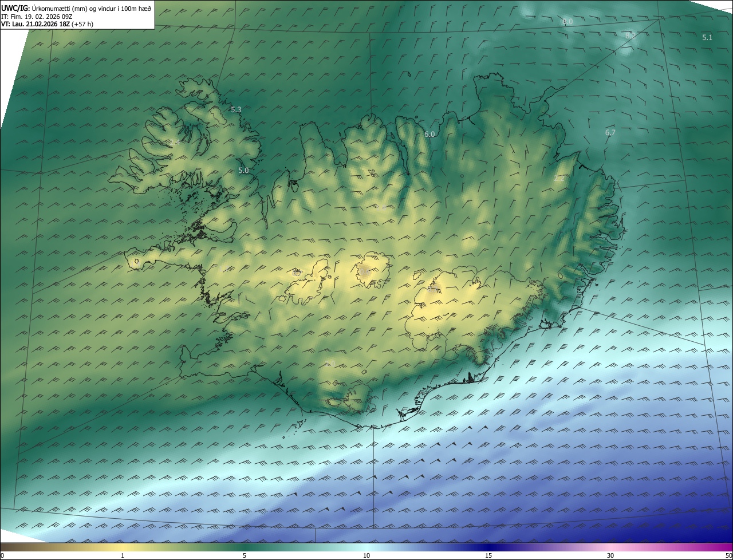The image size is (733, 560).
Task: Click the '0' tick on the color scale
Action: pyautogui.click(x=2, y=555)
